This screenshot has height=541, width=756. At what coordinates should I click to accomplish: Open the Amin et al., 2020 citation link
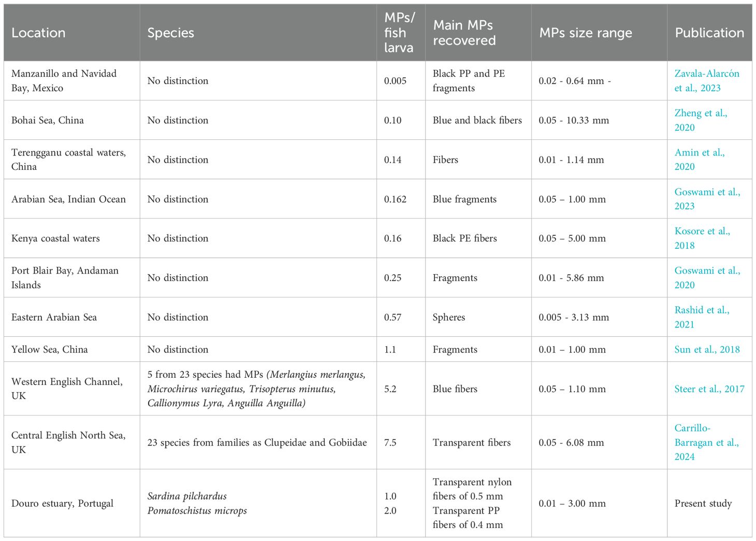699,160
